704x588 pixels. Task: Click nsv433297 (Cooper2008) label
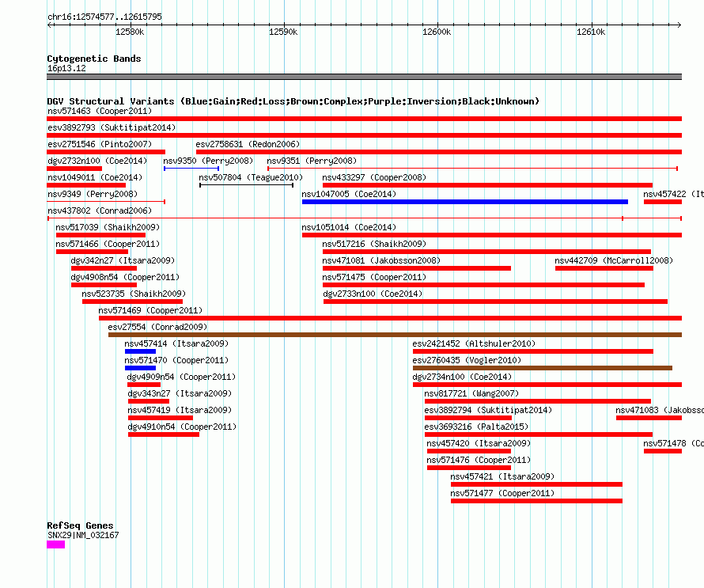pyautogui.click(x=374, y=177)
